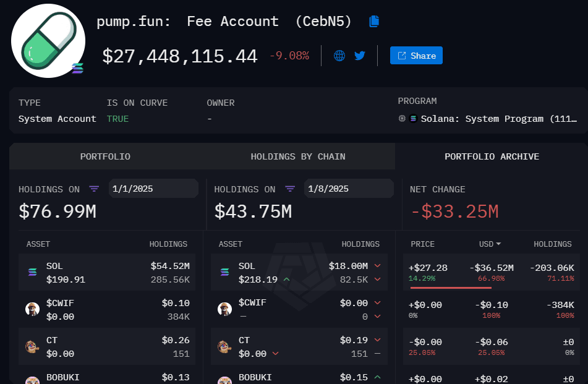Click the System Account type value
Screen dimensions: 588x384
58,119
